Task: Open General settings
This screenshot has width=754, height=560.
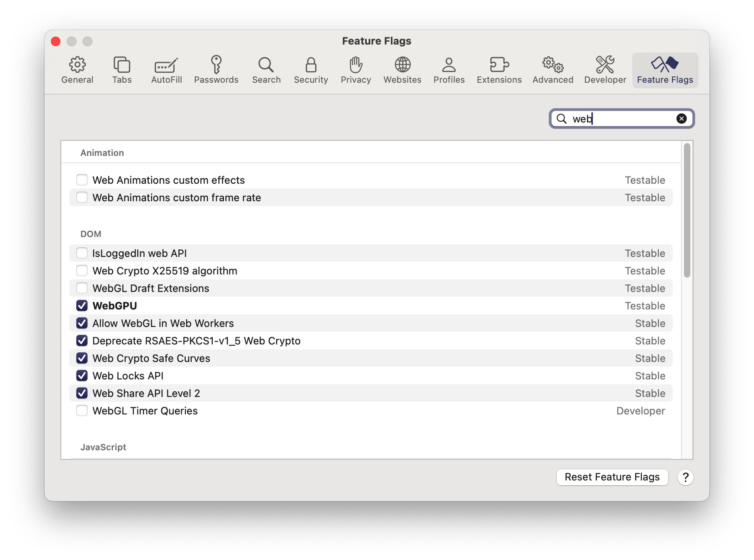Action: point(78,70)
